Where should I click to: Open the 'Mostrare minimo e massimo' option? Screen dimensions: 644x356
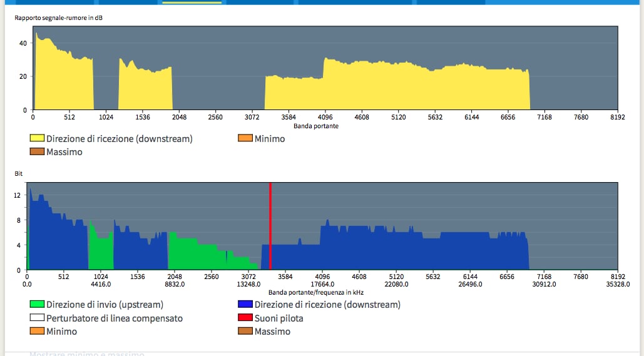[86, 353]
